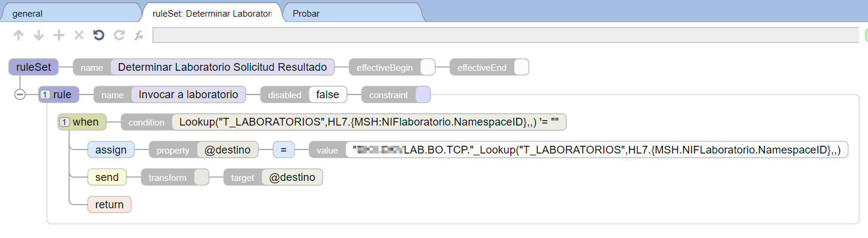This screenshot has height=238, width=868.
Task: Collapse the rule with the minus circle
Action: (x=20, y=95)
